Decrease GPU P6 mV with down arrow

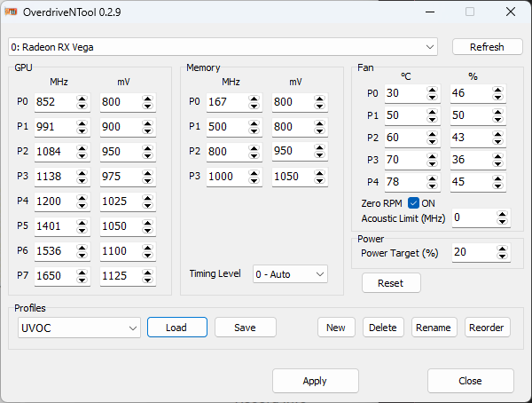pos(147,255)
